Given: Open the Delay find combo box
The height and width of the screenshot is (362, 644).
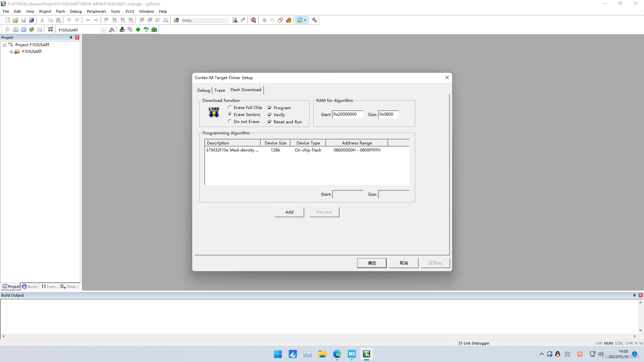Looking at the screenshot, I should pyautogui.click(x=227, y=20).
